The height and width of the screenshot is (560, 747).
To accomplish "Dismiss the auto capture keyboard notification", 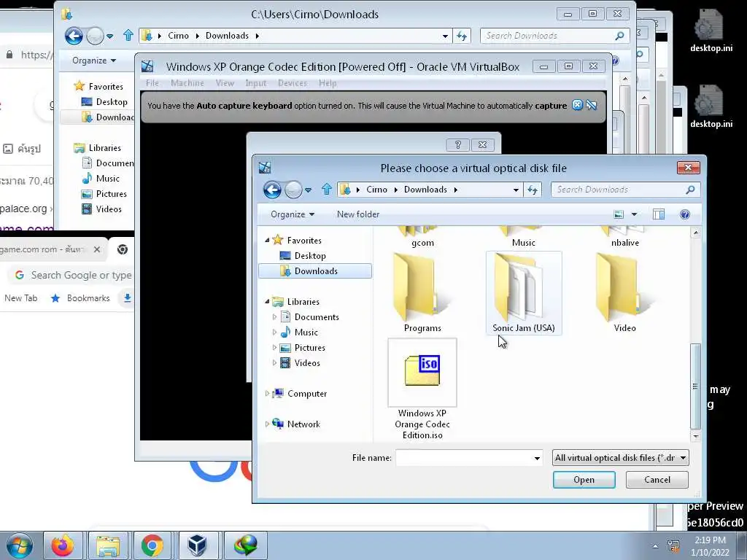I will 577,105.
